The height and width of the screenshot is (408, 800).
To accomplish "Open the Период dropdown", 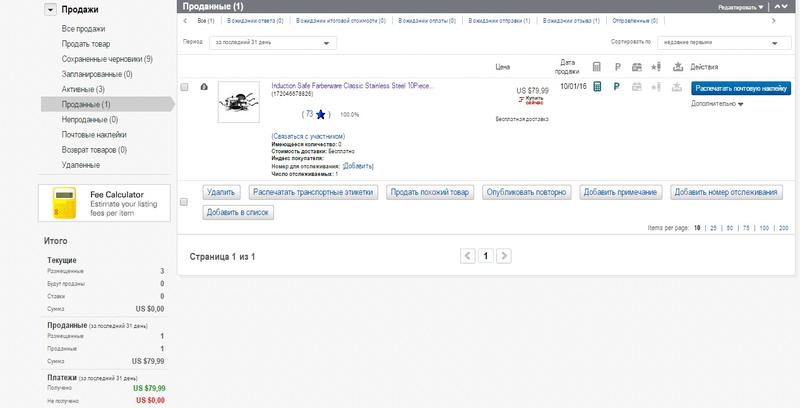I will click(273, 43).
